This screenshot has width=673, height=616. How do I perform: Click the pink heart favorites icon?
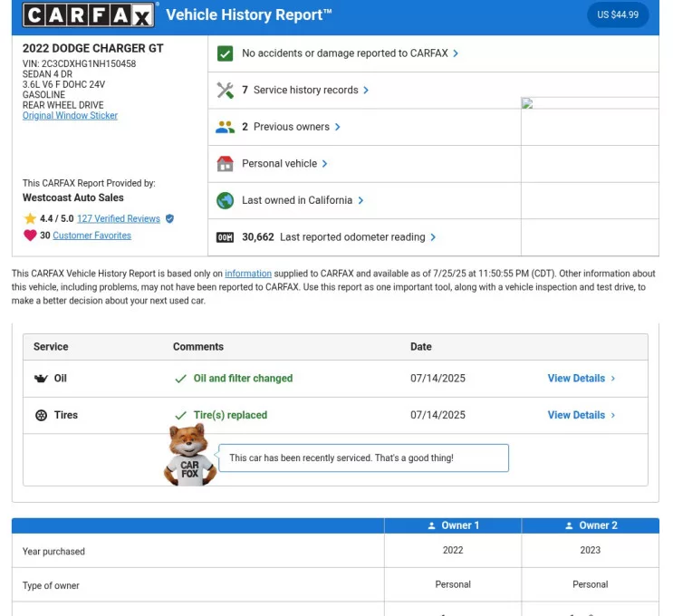click(x=30, y=236)
